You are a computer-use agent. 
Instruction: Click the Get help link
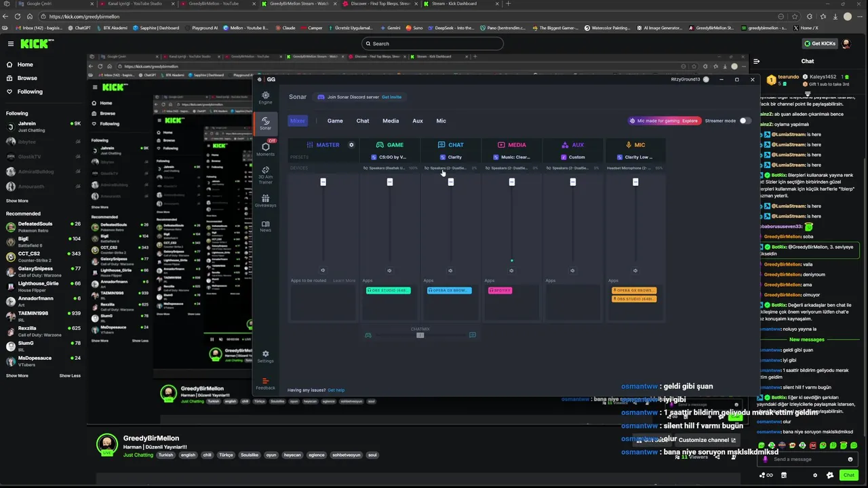coord(336,390)
